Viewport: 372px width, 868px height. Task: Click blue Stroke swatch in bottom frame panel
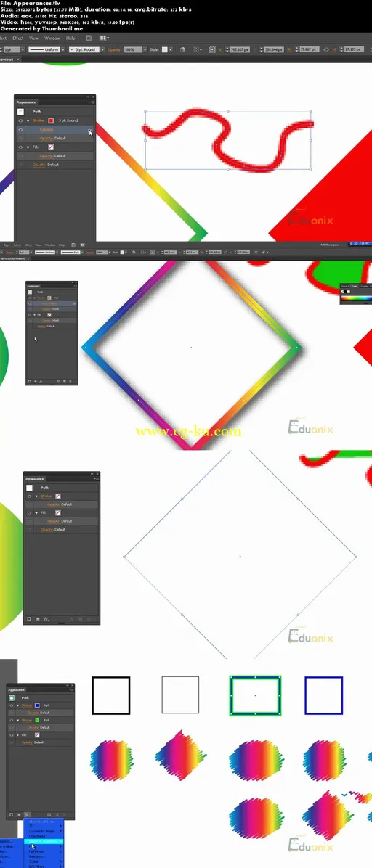point(37,705)
